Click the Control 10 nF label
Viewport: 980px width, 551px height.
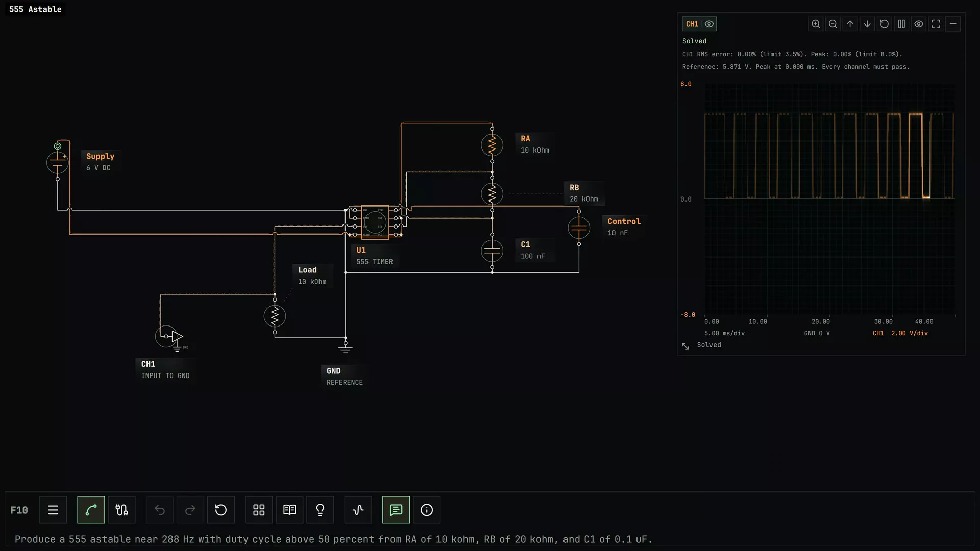point(624,227)
